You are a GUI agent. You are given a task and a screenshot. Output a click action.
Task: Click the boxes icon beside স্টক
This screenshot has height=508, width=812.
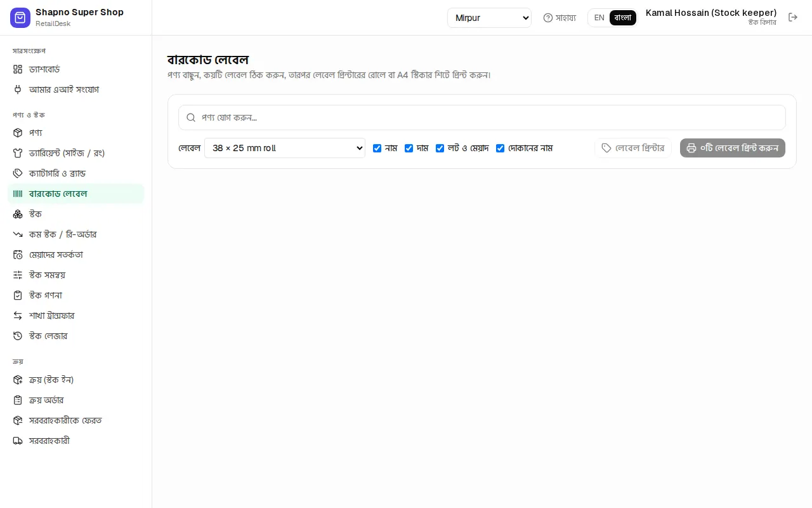(18, 214)
